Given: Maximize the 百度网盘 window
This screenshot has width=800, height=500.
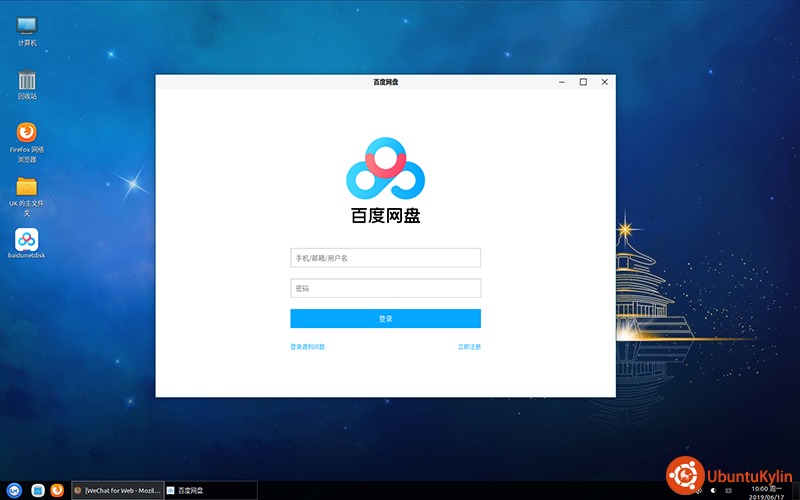Looking at the screenshot, I should coord(583,82).
